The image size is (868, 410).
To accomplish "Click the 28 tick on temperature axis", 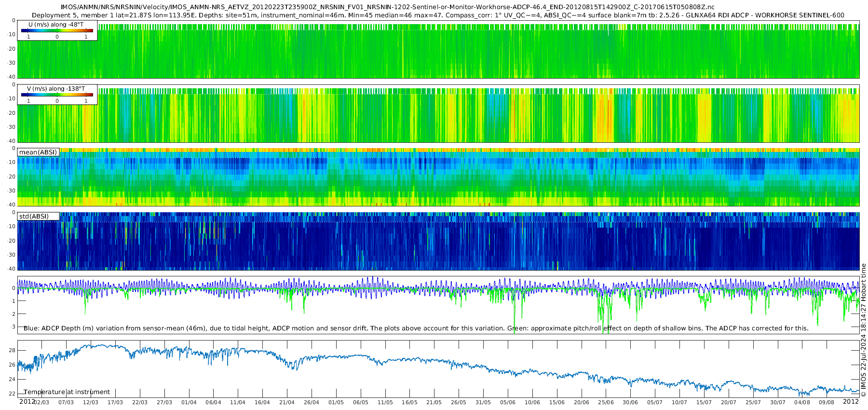I will (x=13, y=351).
